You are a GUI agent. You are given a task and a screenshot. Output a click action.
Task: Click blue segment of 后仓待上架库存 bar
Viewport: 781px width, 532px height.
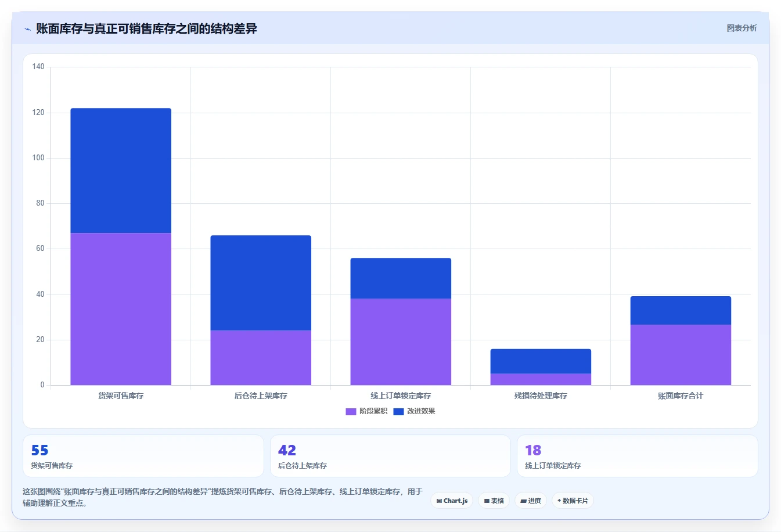(x=261, y=283)
